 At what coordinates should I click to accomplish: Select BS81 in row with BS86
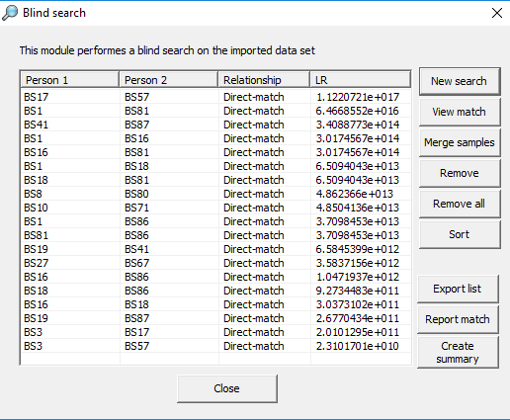coord(37,235)
